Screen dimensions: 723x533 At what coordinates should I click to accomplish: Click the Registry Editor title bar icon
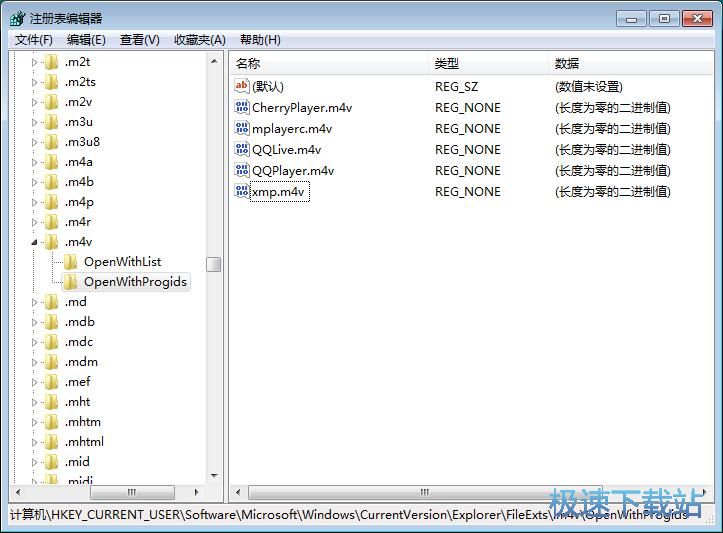coord(17,18)
